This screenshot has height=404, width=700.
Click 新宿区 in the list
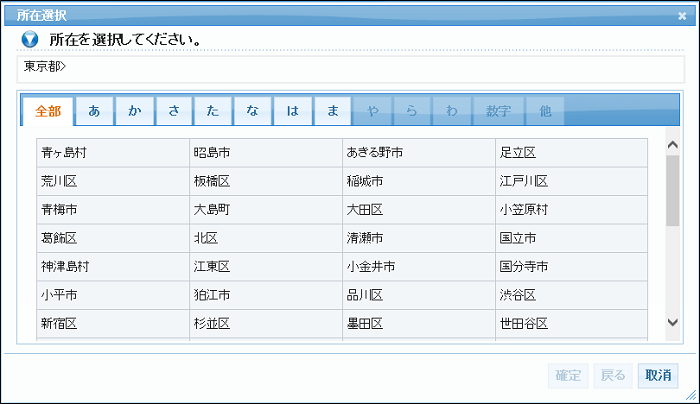59,324
